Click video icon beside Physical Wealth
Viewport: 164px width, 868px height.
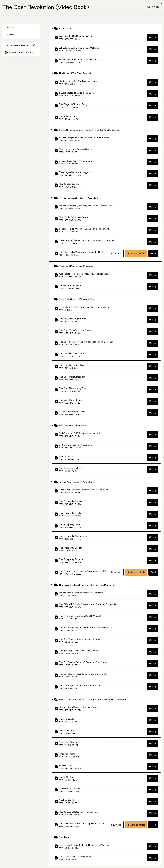tap(56, 720)
